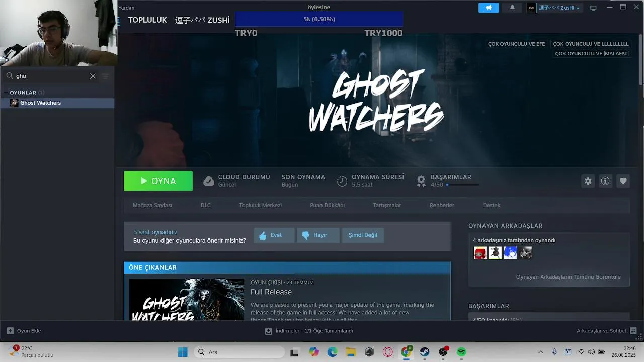644x362 pixels.
Task: Click the play time clock icon
Action: (x=342, y=181)
